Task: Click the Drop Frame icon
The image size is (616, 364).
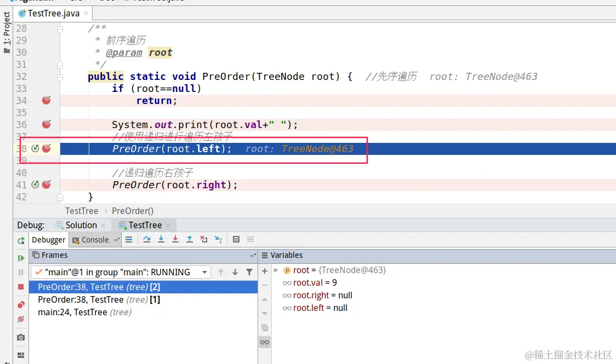Action: 204,239
